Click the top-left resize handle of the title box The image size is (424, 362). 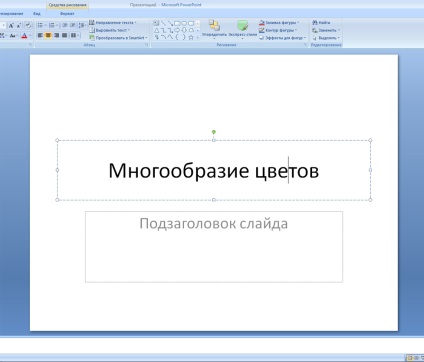pyautogui.click(x=57, y=140)
